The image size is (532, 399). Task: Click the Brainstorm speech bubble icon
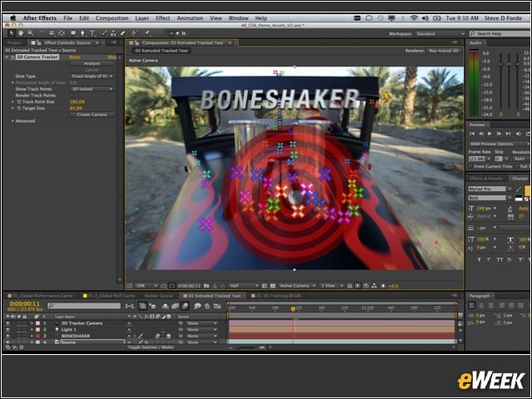(x=197, y=306)
